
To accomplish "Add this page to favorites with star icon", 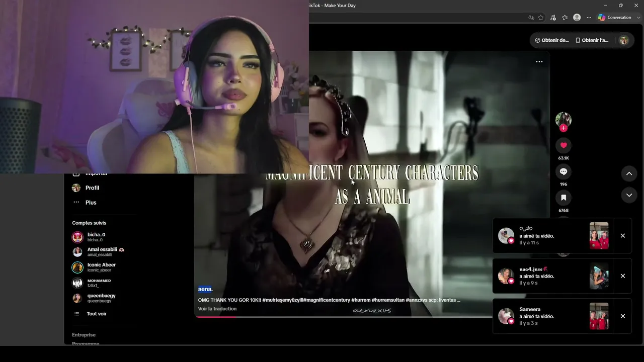I will coord(541,18).
